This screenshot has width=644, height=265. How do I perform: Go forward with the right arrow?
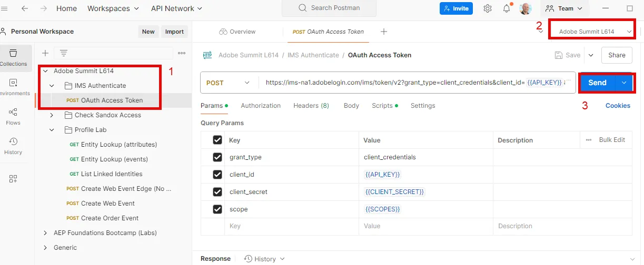[x=44, y=8]
